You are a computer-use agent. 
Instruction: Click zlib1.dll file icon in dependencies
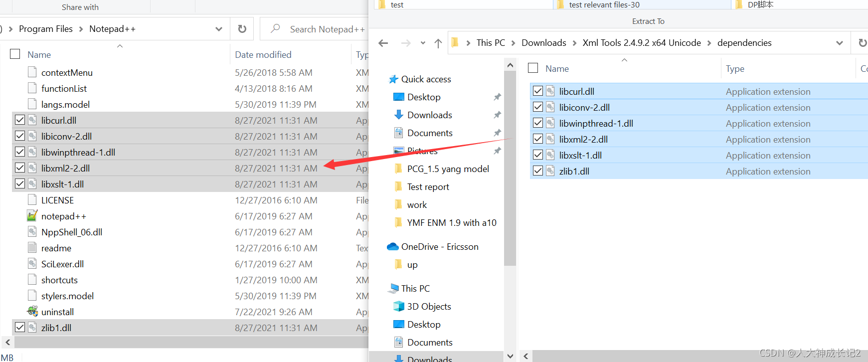tap(550, 171)
